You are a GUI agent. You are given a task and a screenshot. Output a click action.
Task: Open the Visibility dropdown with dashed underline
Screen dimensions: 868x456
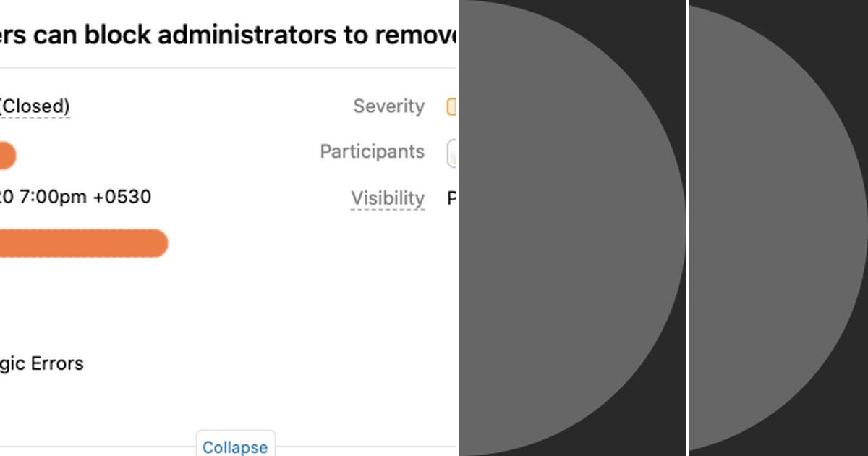coord(388,198)
